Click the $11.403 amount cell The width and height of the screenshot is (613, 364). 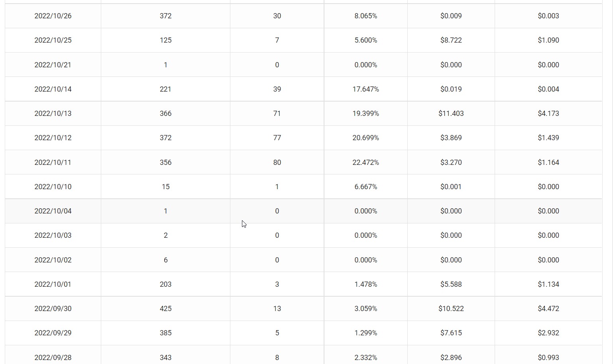(451, 114)
